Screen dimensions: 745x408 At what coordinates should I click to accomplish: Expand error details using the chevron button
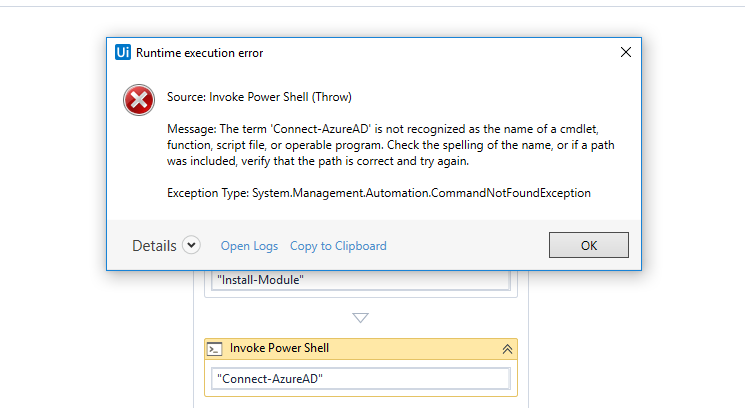pos(192,245)
